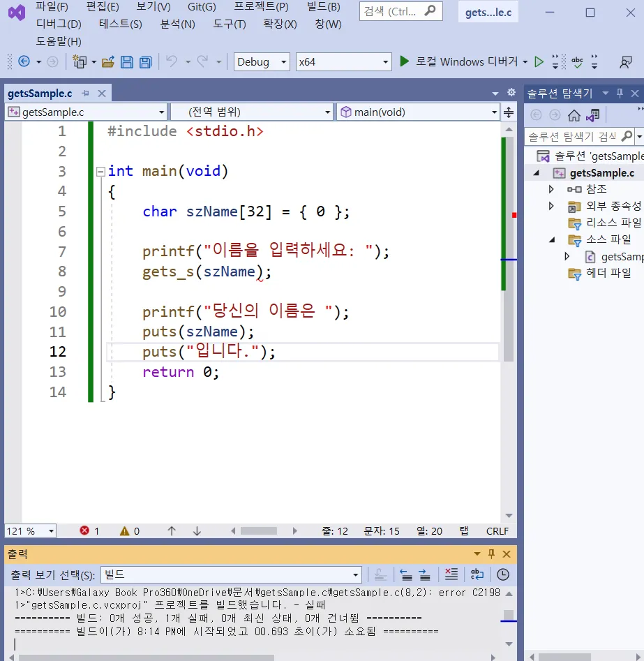Save all files using Save All icon
The width and height of the screenshot is (644, 661).
coord(144,61)
